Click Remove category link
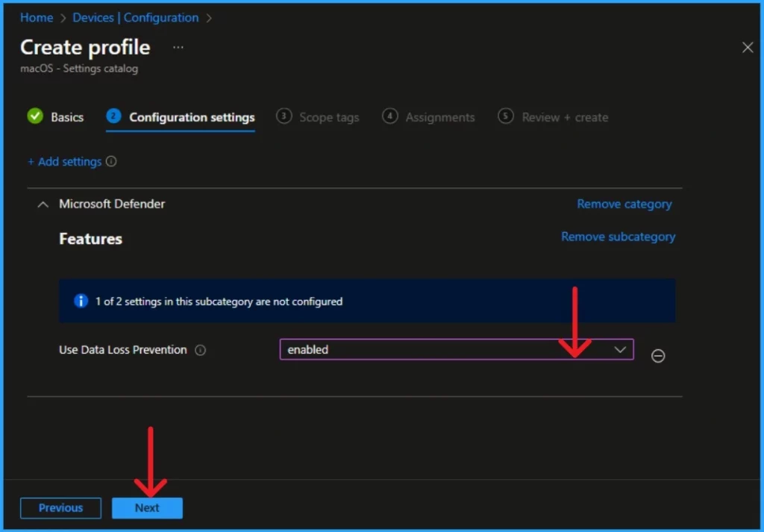Image resolution: width=764 pixels, height=532 pixels. pos(624,204)
